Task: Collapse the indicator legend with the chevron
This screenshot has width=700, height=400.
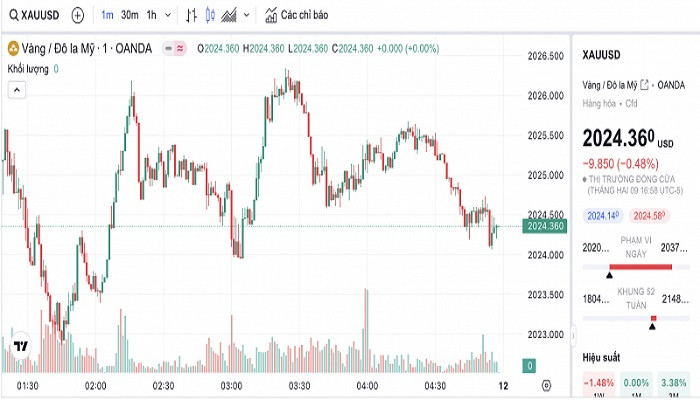Action: tap(16, 89)
